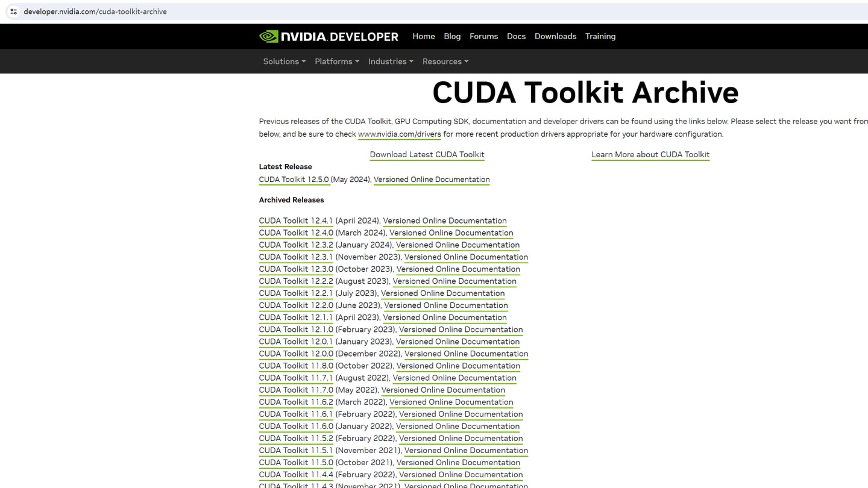Open Versioned Online Documentation for 12.4.1

tap(445, 221)
